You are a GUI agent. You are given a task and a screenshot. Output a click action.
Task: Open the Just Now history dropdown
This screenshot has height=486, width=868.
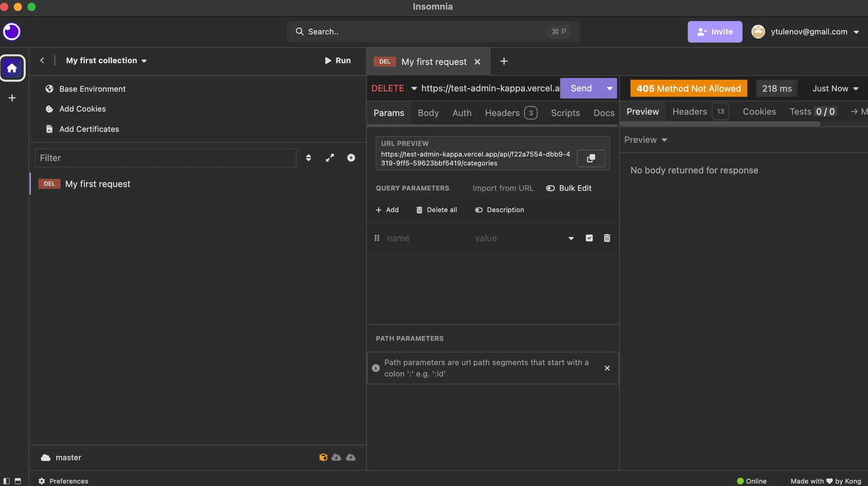[835, 89]
